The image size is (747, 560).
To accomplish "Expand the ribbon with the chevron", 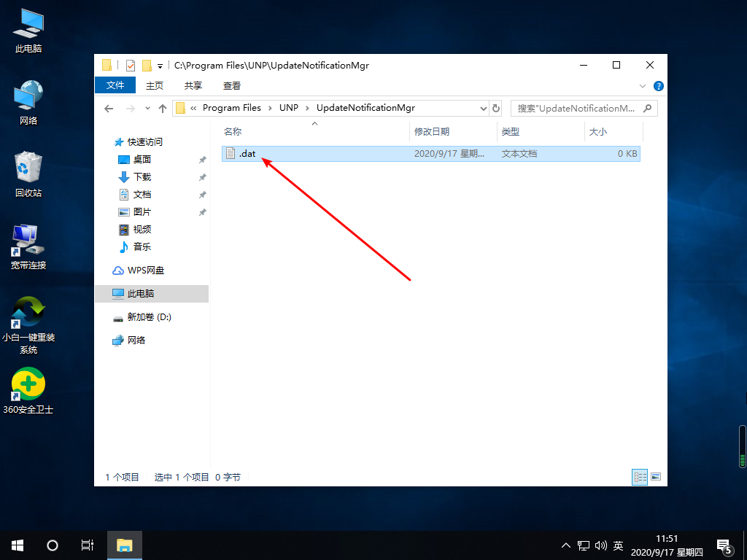I will click(642, 86).
